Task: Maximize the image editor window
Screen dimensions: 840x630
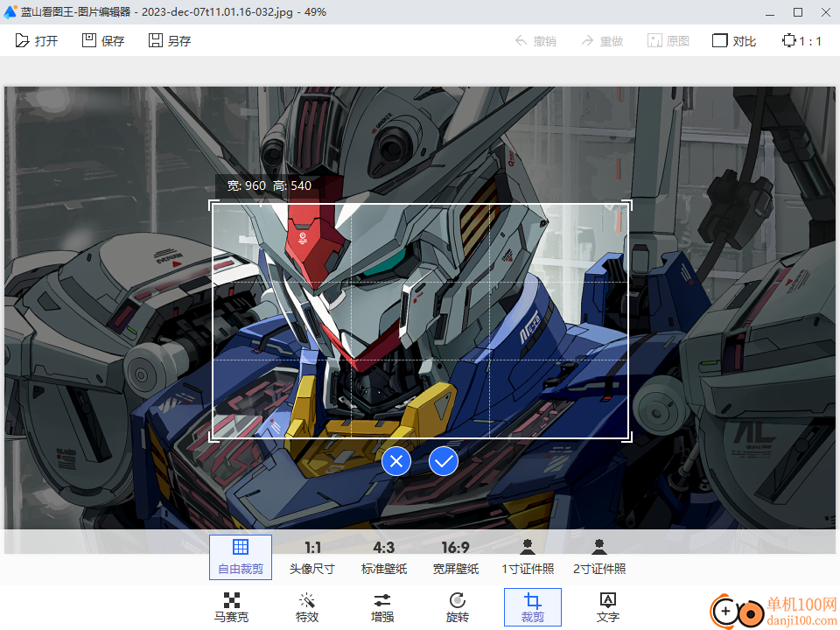Action: pos(798,12)
